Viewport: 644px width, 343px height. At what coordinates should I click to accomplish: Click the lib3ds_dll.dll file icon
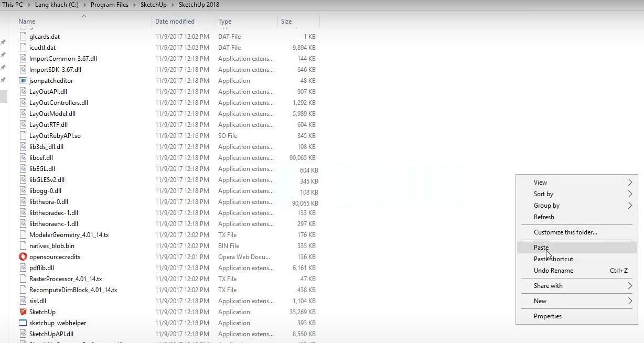click(23, 147)
